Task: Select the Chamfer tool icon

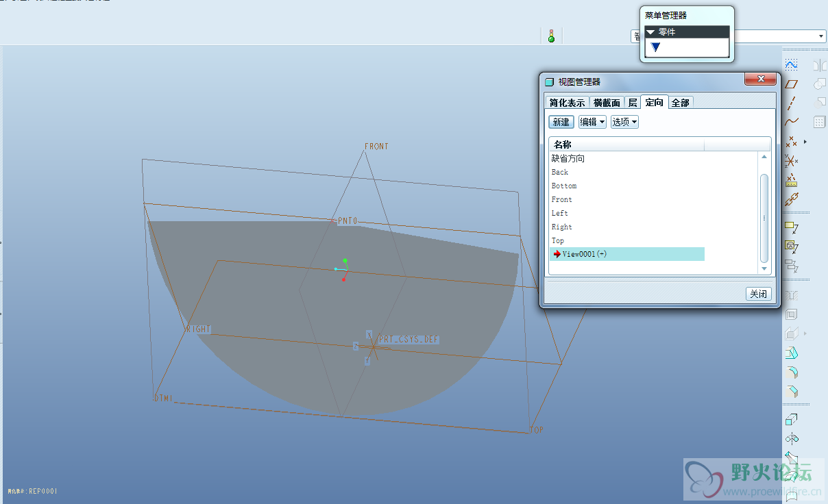Action: pyautogui.click(x=792, y=392)
